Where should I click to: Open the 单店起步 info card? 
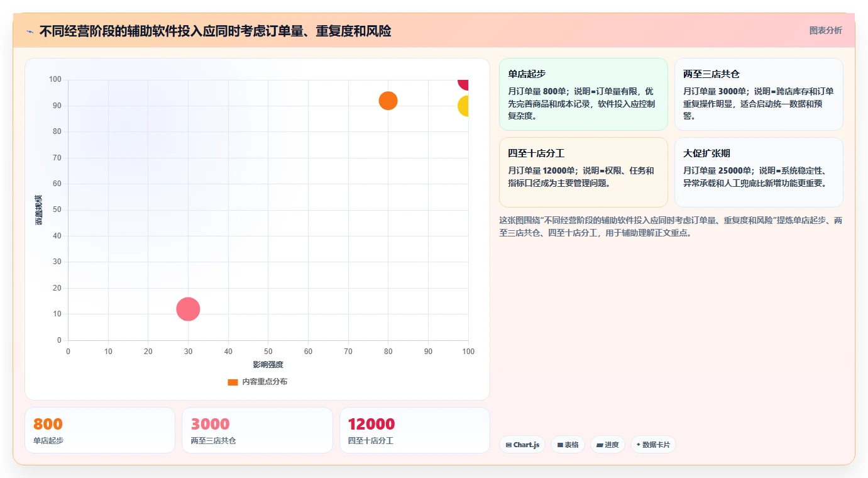tap(583, 94)
